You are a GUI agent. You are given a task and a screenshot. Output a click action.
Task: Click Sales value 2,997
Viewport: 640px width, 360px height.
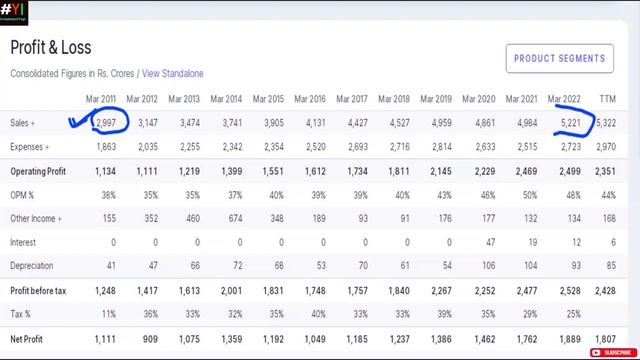pos(106,123)
